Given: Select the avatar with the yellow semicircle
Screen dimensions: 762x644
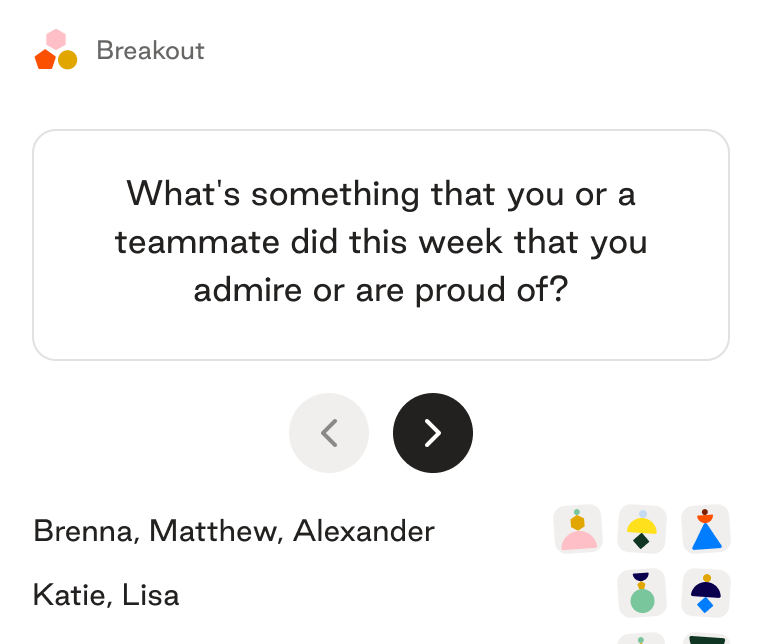Looking at the screenshot, I should [641, 530].
